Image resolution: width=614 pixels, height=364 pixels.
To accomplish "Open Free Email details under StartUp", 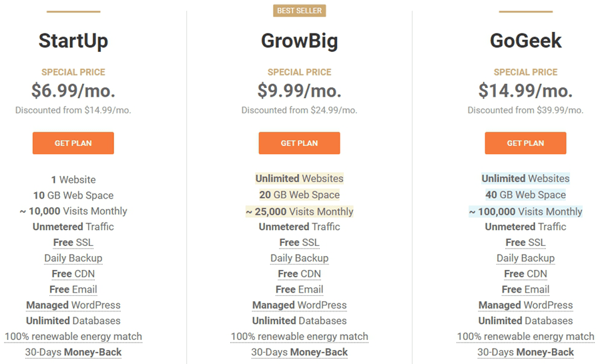I will (x=73, y=289).
